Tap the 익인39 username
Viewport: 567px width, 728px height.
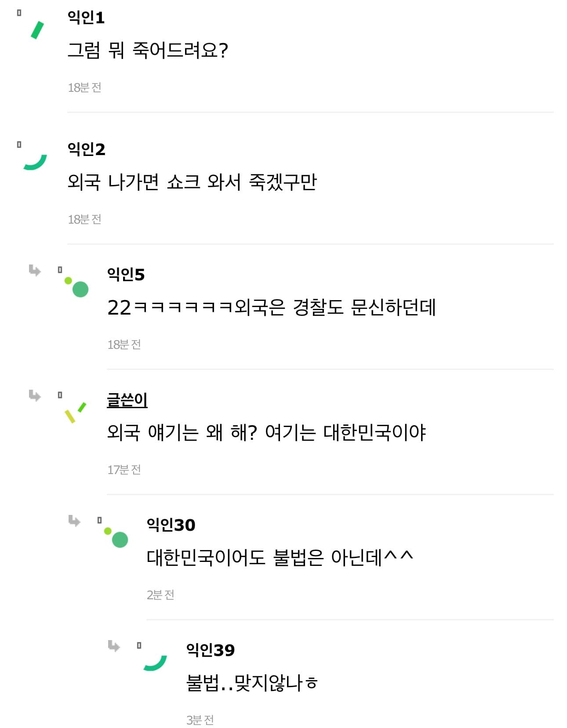(211, 650)
